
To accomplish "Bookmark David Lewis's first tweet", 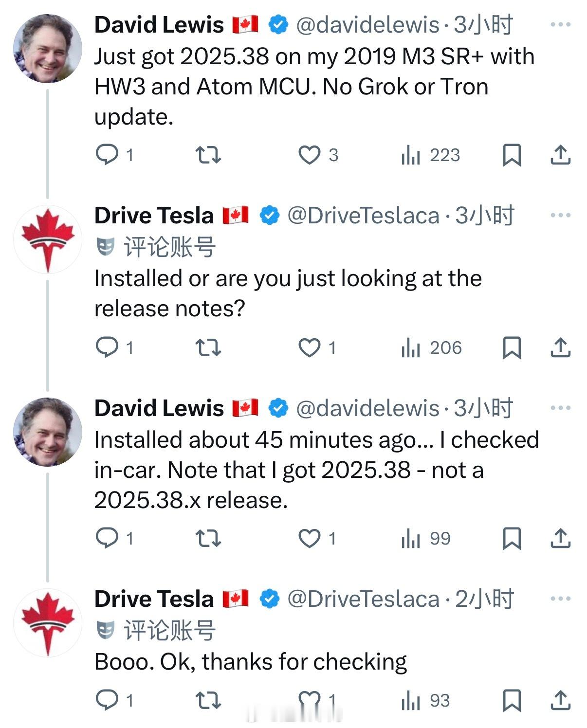I will pyautogui.click(x=512, y=155).
